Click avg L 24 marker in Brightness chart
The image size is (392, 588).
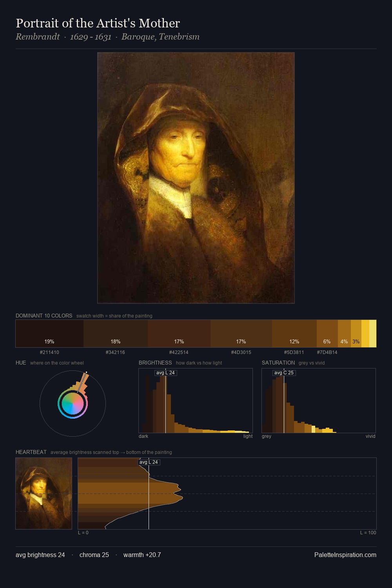(x=165, y=373)
